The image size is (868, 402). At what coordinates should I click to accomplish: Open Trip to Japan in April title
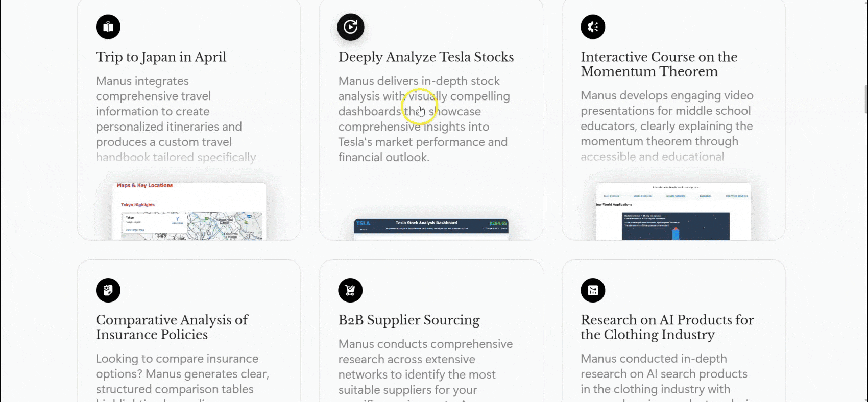161,57
